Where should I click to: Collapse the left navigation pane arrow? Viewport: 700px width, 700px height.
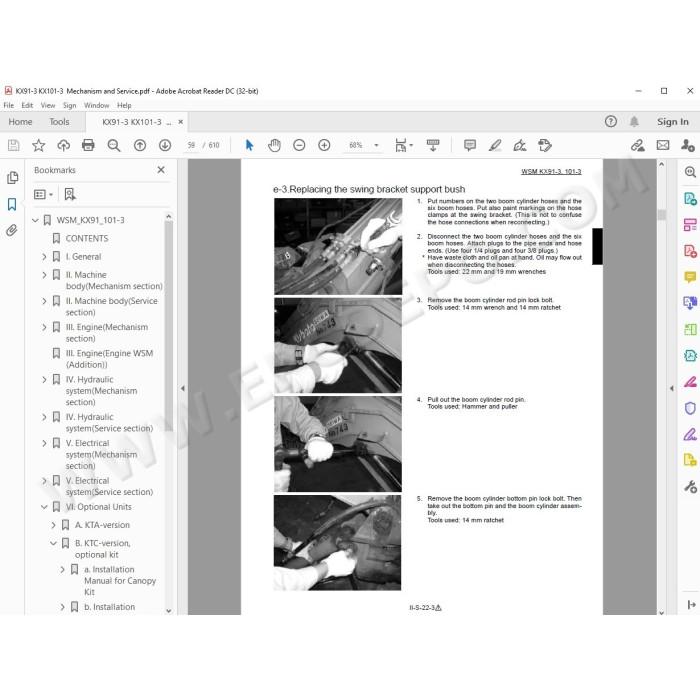183,388
